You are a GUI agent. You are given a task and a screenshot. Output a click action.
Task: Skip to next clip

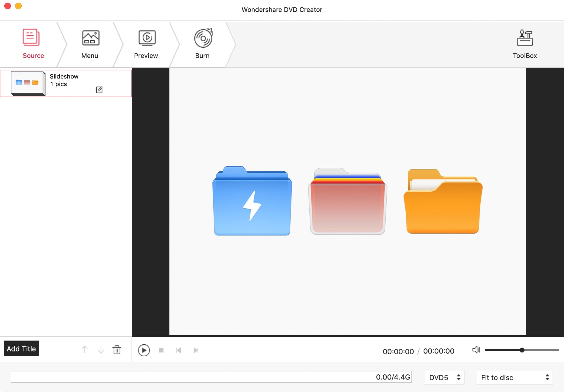(196, 350)
